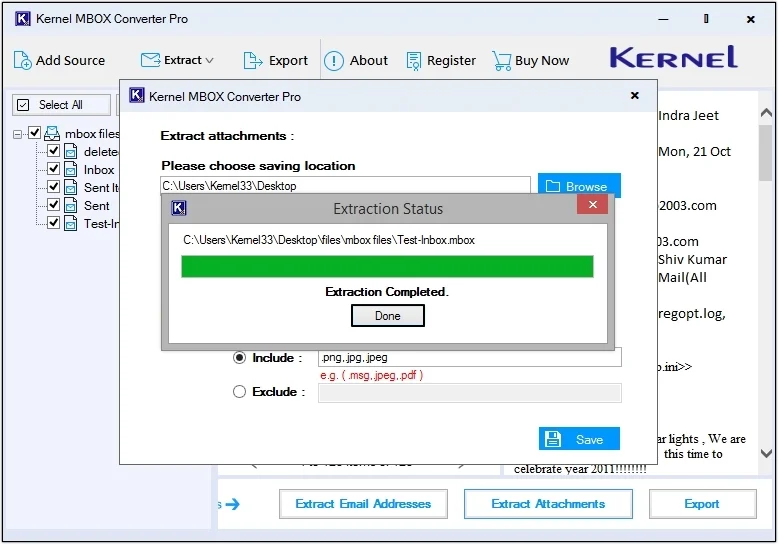
Task: Click the deleted folder mail icon
Action: coord(71,152)
